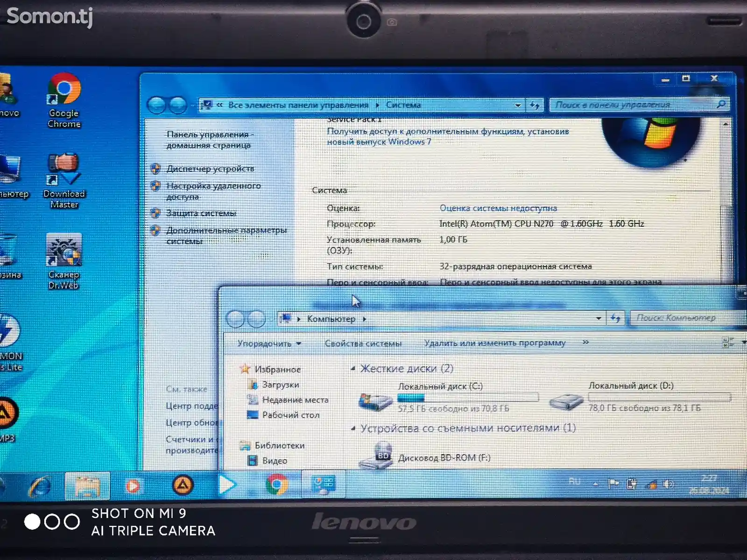Click 'Все элементы панели управления' breadcrumb

pos(298,105)
